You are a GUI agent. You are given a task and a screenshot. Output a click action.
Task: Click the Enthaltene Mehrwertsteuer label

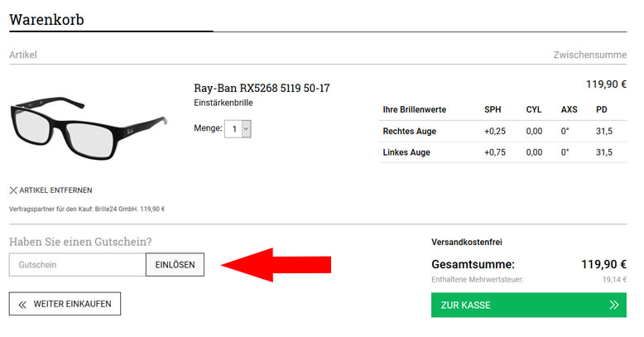478,280
